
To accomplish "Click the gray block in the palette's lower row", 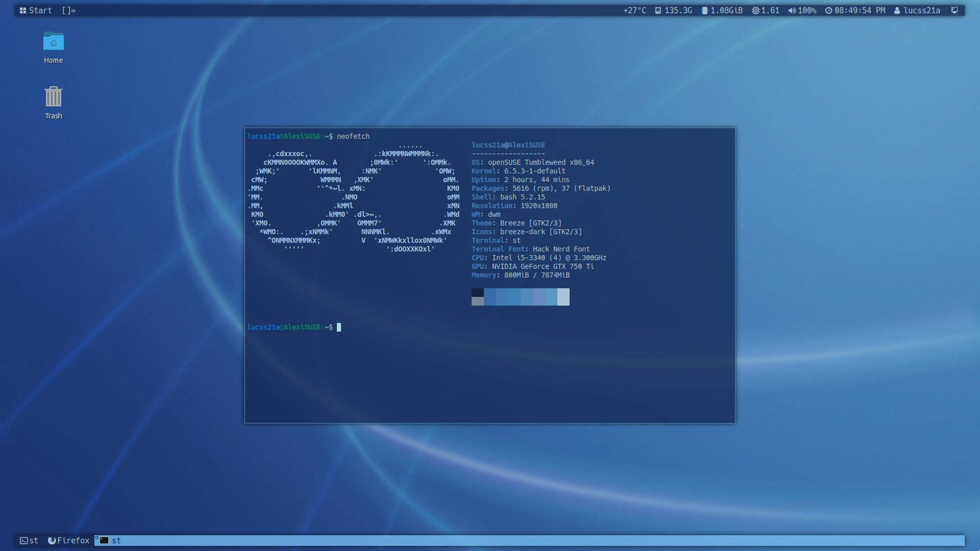I will pos(478,302).
